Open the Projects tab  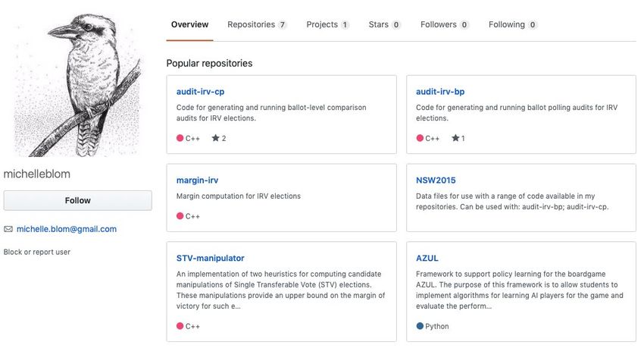(x=327, y=25)
